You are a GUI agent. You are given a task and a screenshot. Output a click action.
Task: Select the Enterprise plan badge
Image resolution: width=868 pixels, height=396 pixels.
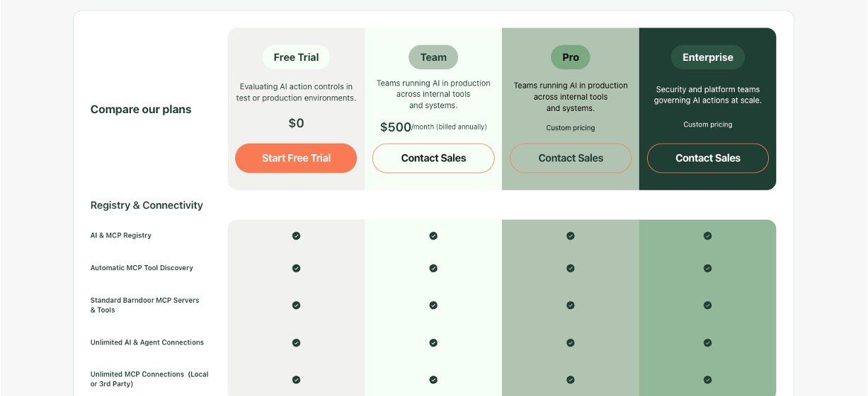coord(707,57)
